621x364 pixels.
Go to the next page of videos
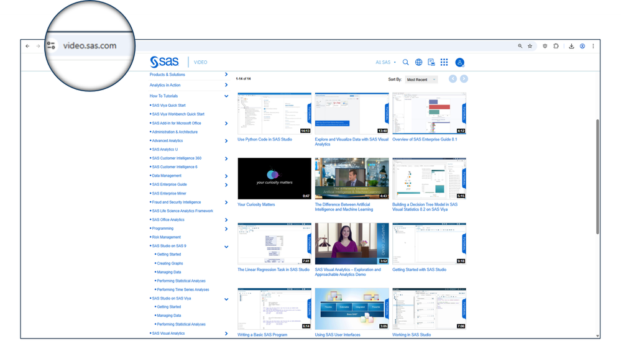point(464,79)
